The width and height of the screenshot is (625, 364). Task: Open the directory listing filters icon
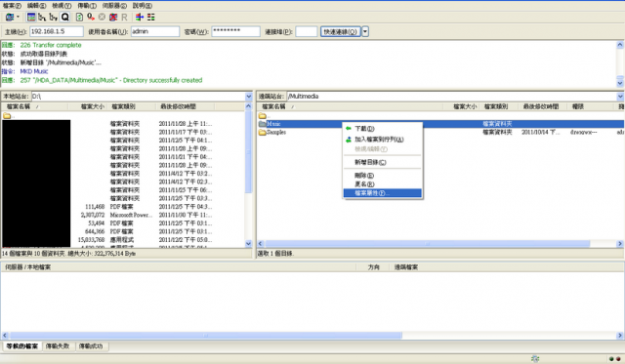[140, 18]
